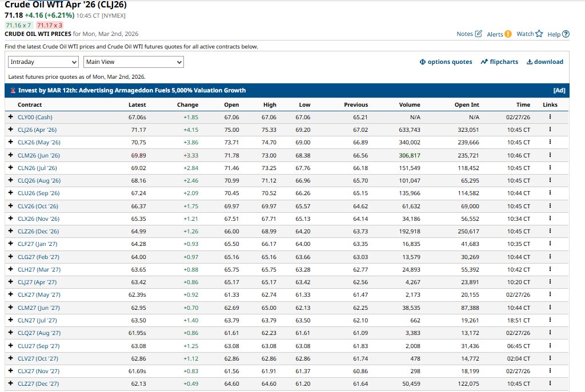Open links menu for CLH27 (Mar '27) row
This screenshot has height=392, width=585.
point(550,269)
